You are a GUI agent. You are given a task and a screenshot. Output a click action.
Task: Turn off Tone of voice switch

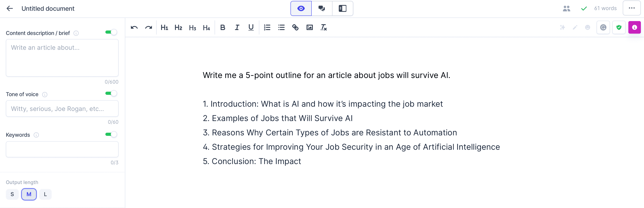tap(111, 94)
